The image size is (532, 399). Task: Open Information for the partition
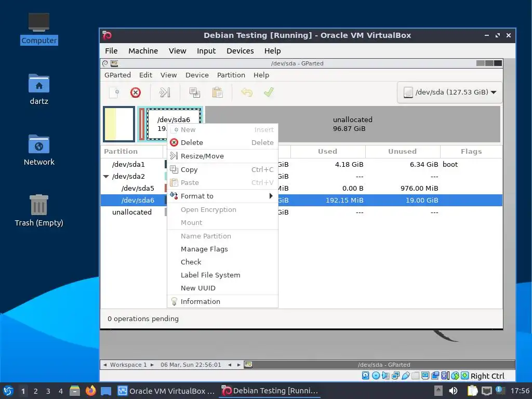click(x=222, y=302)
